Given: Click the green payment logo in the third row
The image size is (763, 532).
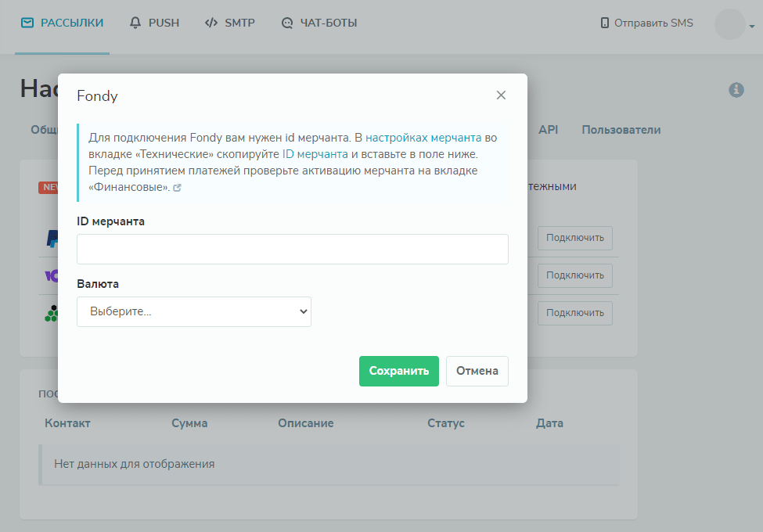Looking at the screenshot, I should click(52, 313).
